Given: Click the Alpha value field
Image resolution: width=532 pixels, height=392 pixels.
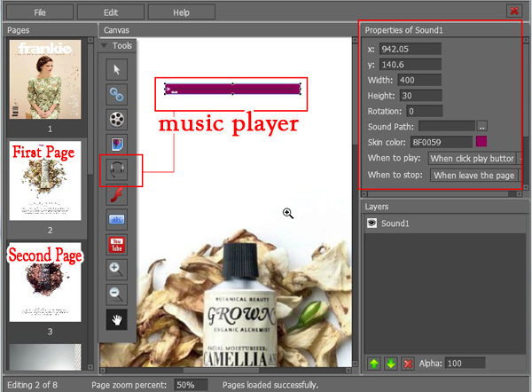Looking at the screenshot, I should [465, 364].
